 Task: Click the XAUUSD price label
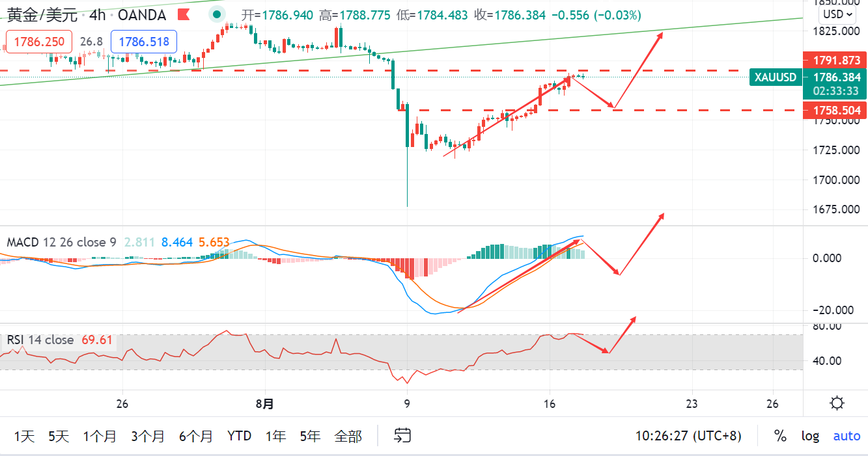(776, 77)
